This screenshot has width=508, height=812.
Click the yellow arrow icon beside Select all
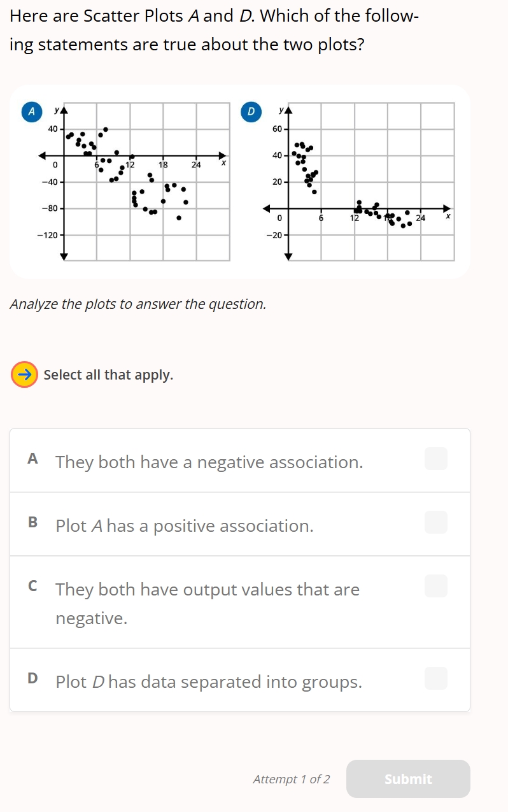(24, 374)
